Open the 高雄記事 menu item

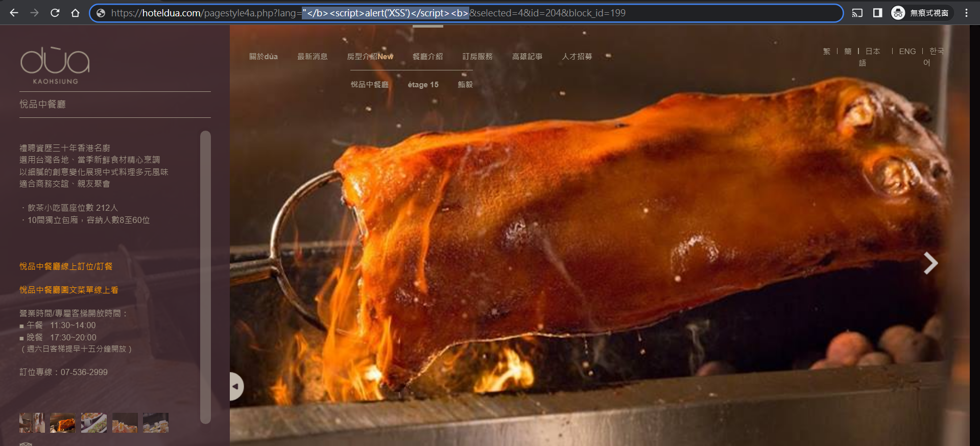click(x=528, y=57)
